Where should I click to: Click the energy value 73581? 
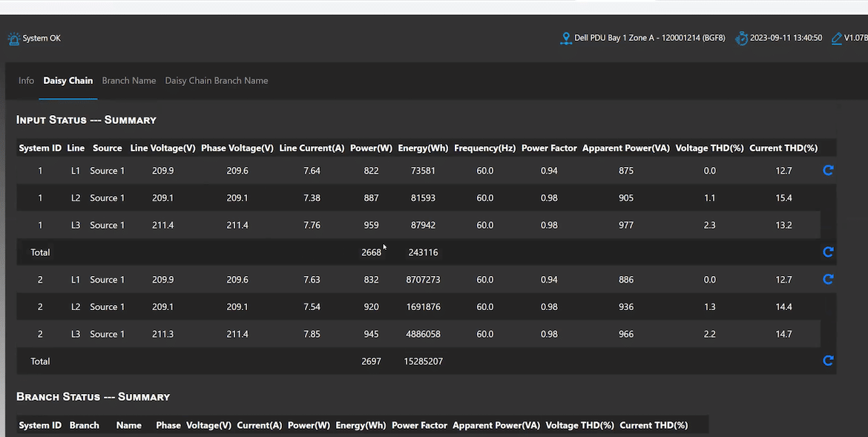tap(423, 171)
